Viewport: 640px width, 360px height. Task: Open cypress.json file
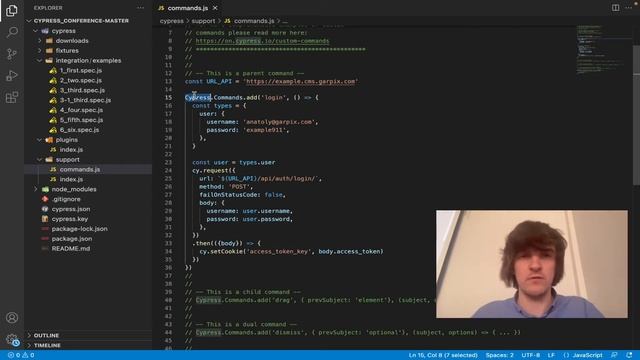(71, 209)
